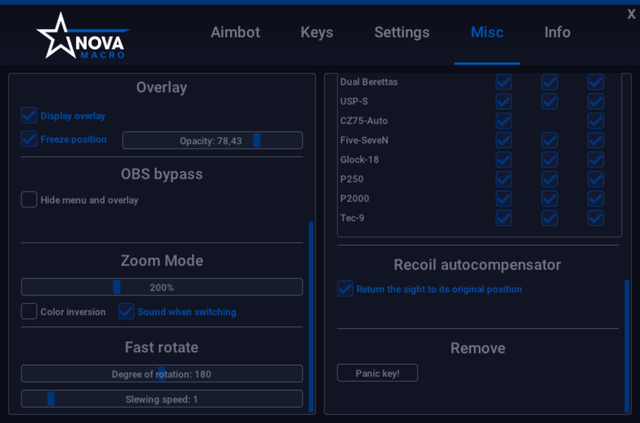Viewport: 640px width, 423px height.
Task: Click the Opacity slider handle
Action: [257, 140]
